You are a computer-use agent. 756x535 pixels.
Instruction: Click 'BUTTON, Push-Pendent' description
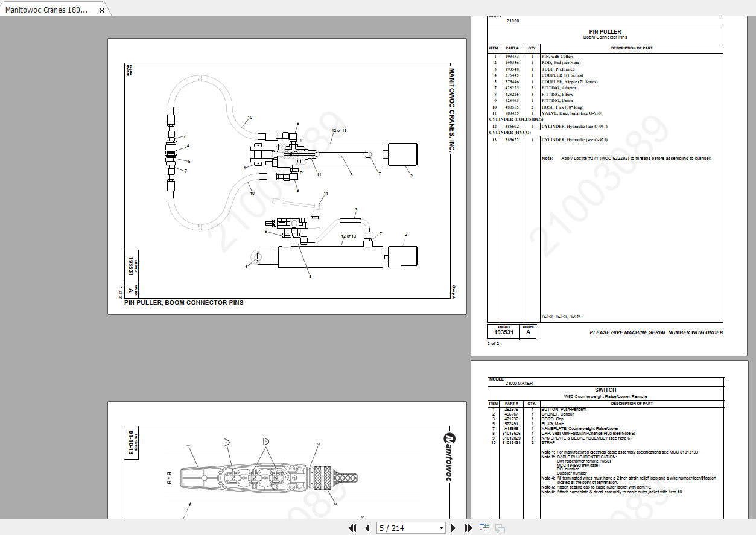point(564,410)
